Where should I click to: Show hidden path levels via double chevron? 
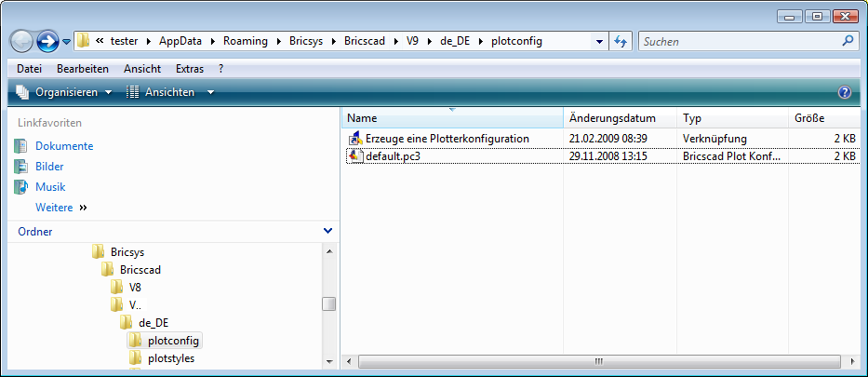pyautogui.click(x=100, y=41)
